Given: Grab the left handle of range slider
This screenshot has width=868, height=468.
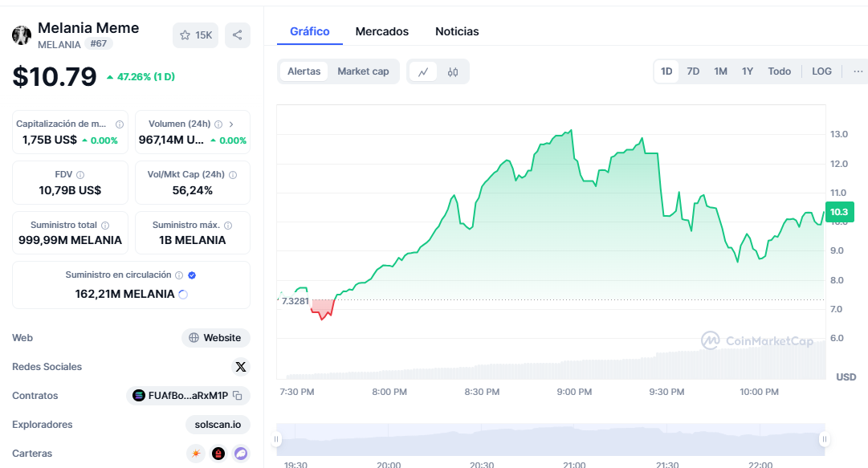Looking at the screenshot, I should click(x=276, y=439).
